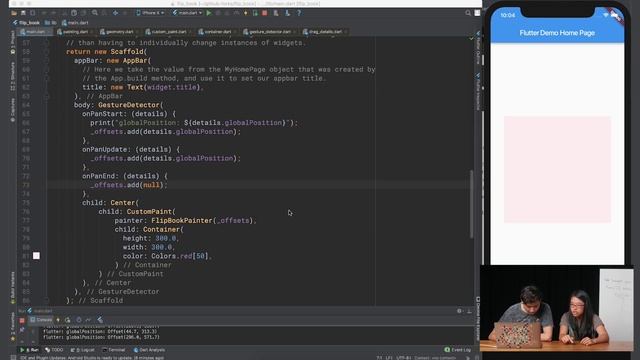Open the AVD Manager toolbar icon
The width and height of the screenshot is (640, 360).
276,13
